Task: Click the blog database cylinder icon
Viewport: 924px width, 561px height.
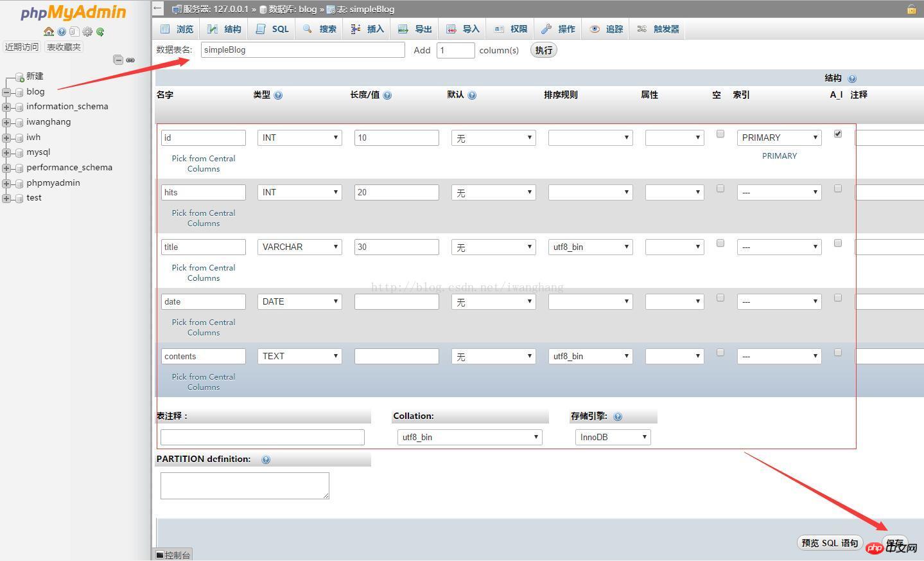Action: [19, 92]
